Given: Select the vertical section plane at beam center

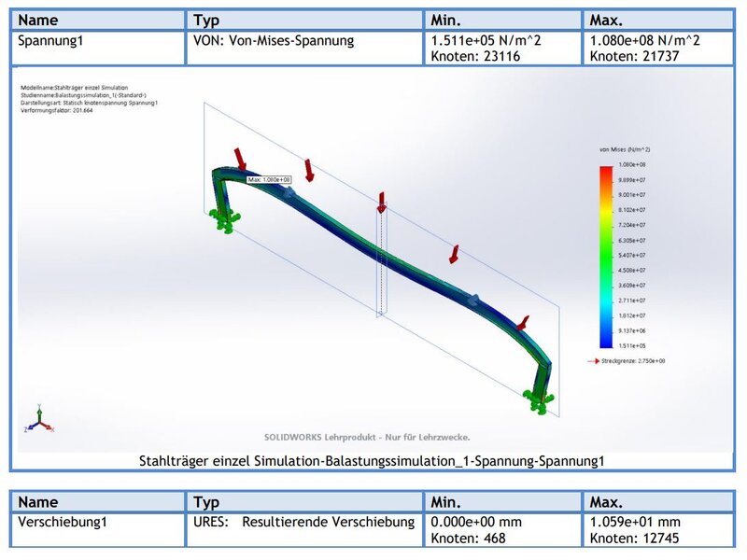Looking at the screenshot, I should [380, 261].
